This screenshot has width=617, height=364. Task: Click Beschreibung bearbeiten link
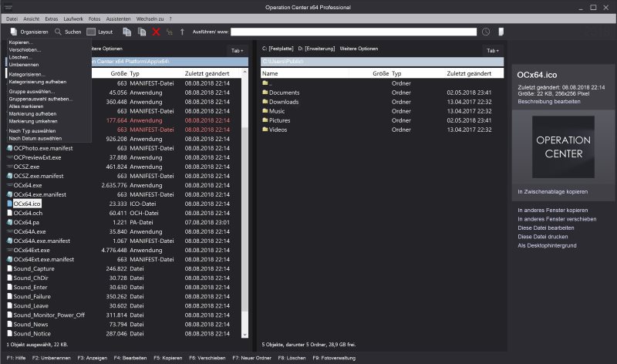point(549,102)
